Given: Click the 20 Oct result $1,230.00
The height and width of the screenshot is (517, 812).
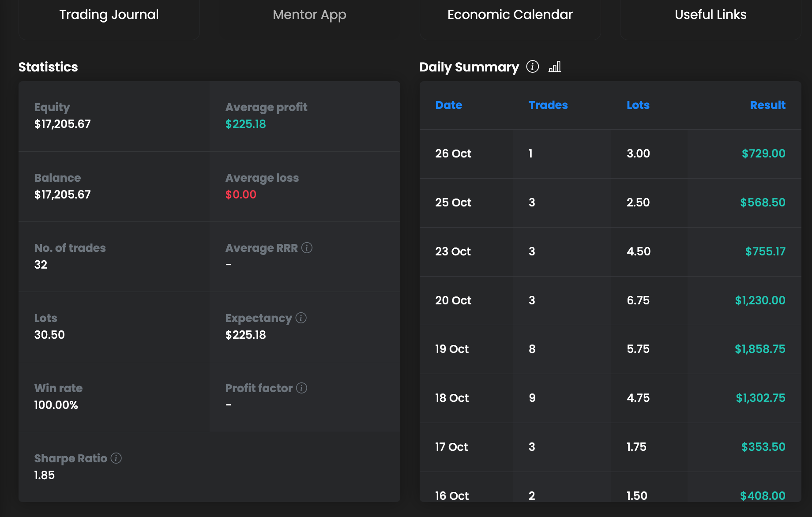Looking at the screenshot, I should (x=760, y=300).
